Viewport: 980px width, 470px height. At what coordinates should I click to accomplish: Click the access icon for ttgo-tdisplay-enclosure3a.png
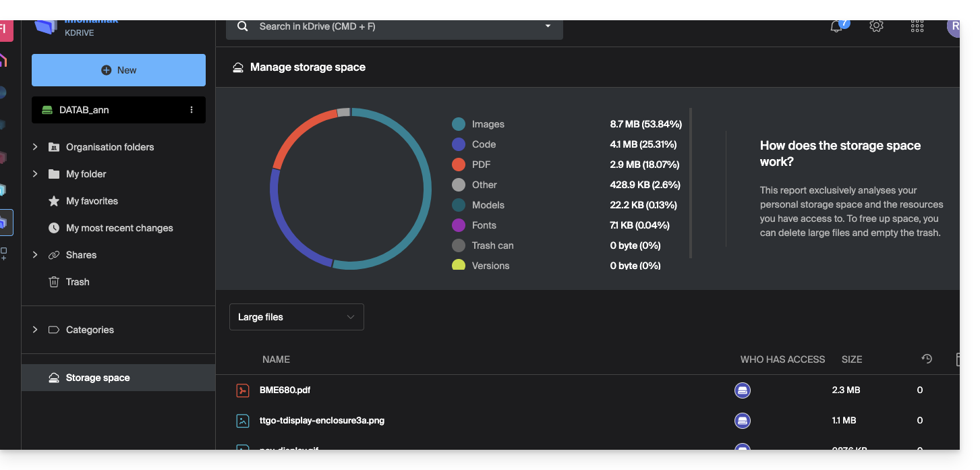pos(742,421)
